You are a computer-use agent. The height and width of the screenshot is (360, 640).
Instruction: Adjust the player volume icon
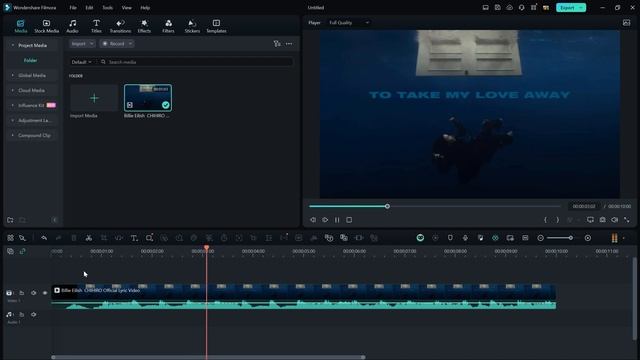click(615, 220)
